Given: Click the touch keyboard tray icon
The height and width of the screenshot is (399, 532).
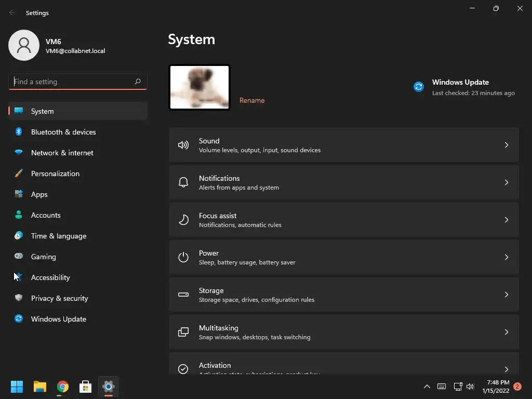Looking at the screenshot, I should [x=442, y=387].
